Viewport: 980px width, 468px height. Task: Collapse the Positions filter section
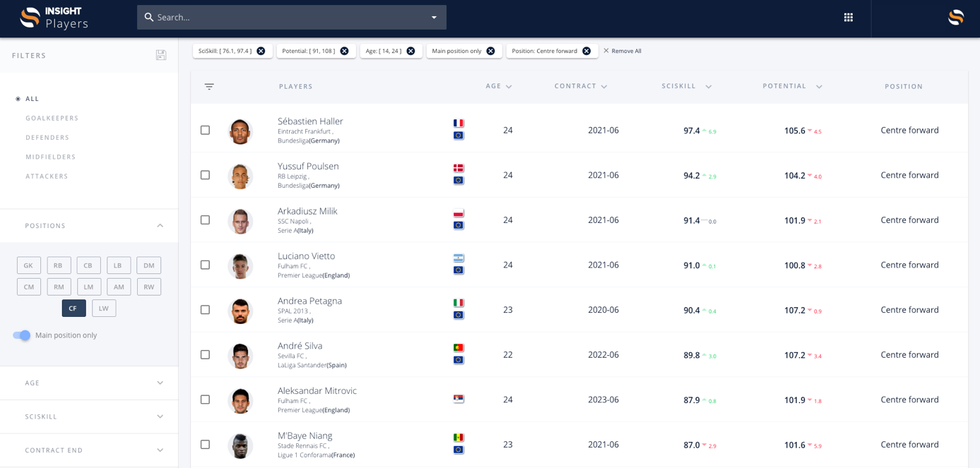click(160, 226)
